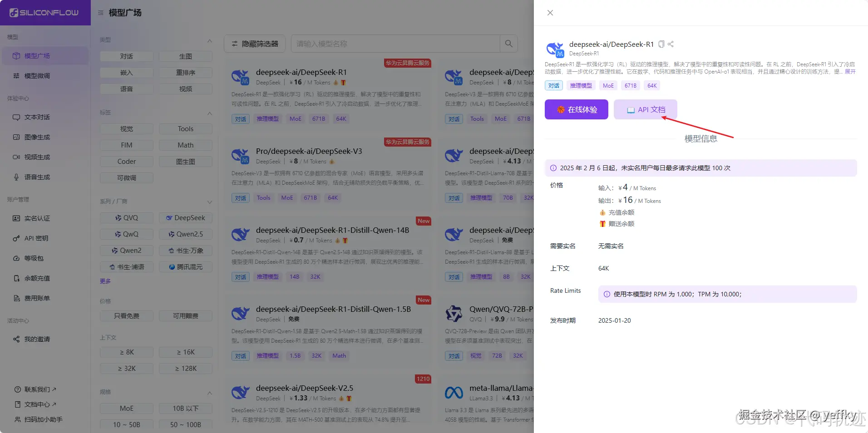Focus the model name search field

click(395, 44)
